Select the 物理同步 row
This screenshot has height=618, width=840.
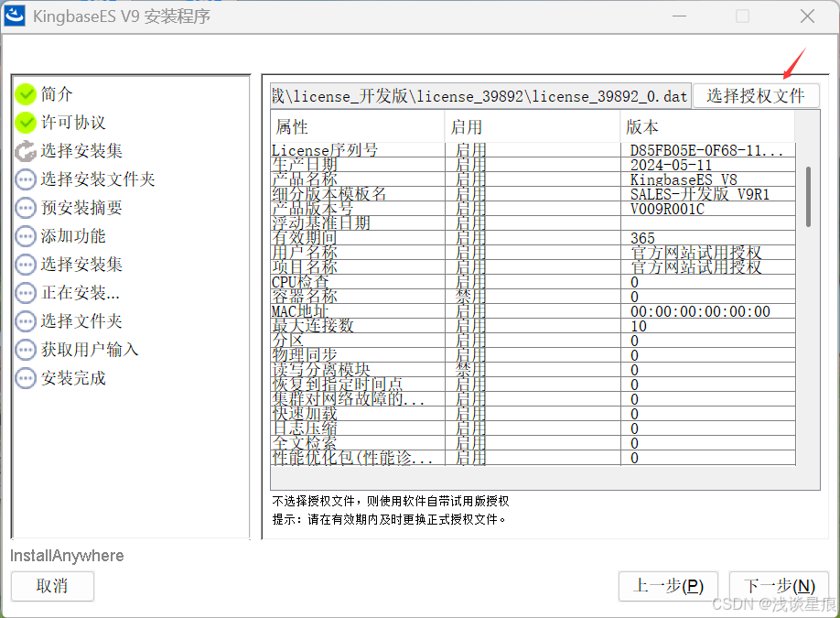[533, 355]
